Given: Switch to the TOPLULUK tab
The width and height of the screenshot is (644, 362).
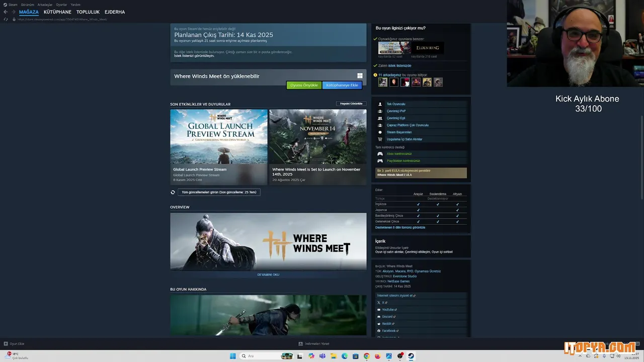Looking at the screenshot, I should [x=88, y=12].
